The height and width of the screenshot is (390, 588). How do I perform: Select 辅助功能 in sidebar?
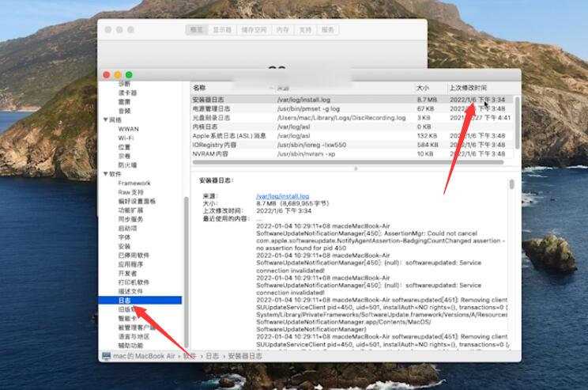click(130, 346)
